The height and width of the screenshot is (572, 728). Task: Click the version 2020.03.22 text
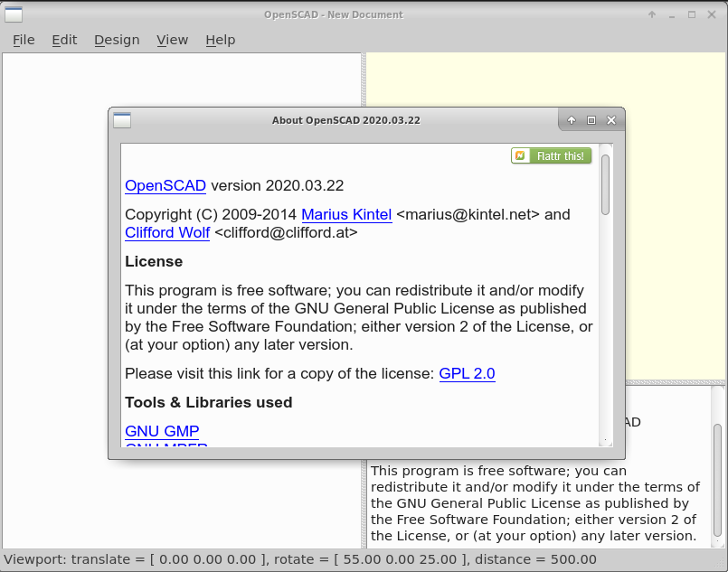277,185
